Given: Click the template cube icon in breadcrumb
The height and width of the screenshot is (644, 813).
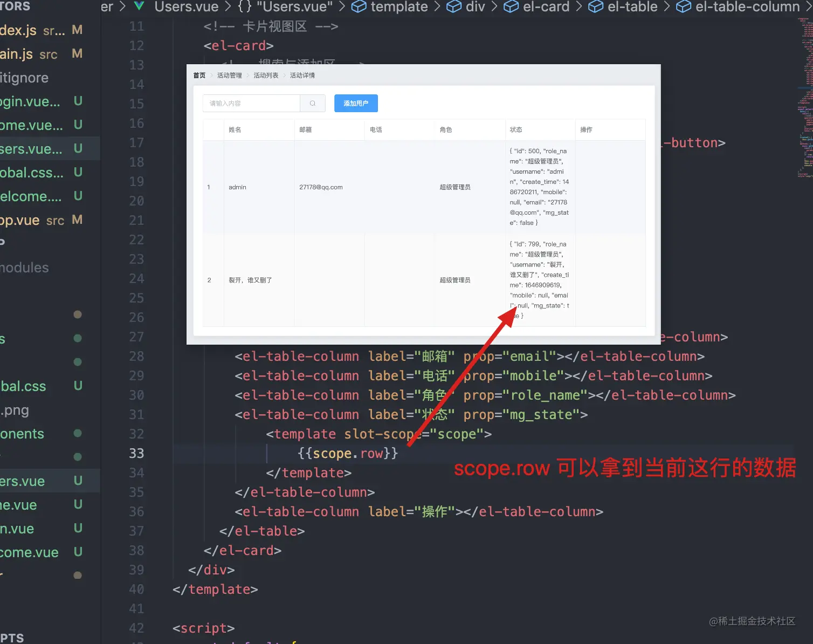Looking at the screenshot, I should point(359,6).
